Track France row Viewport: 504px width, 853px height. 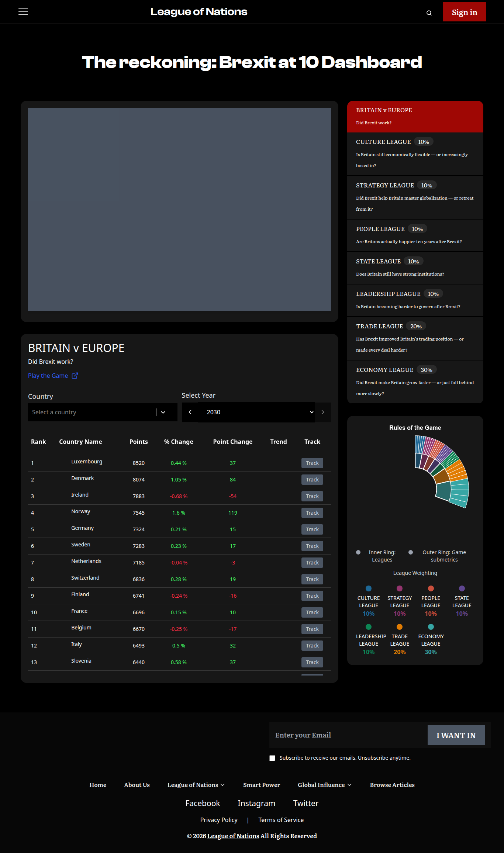pos(312,612)
